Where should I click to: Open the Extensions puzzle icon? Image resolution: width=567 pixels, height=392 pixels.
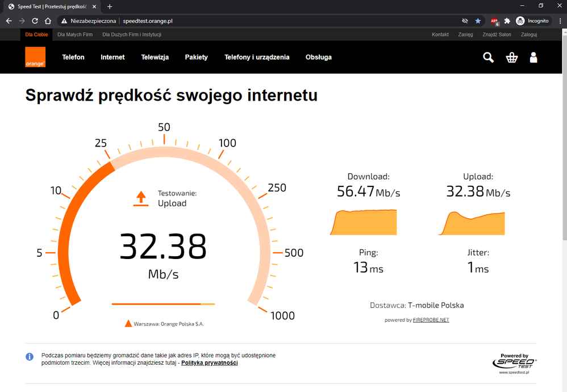tap(507, 21)
